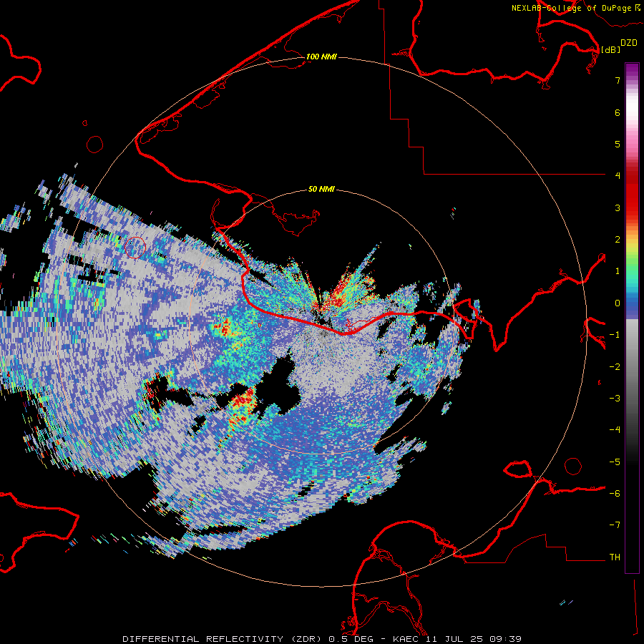
Task: Click the -1 value on the color scale
Action: (x=615, y=335)
